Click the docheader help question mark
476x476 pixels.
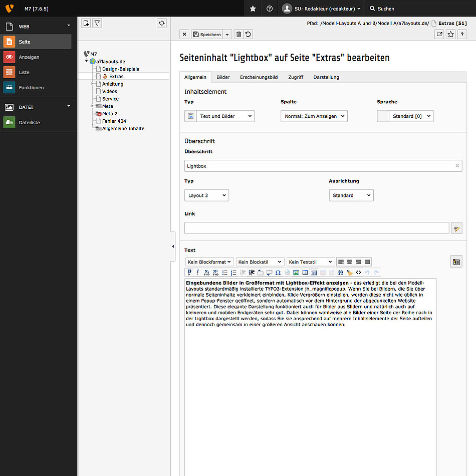[462, 34]
